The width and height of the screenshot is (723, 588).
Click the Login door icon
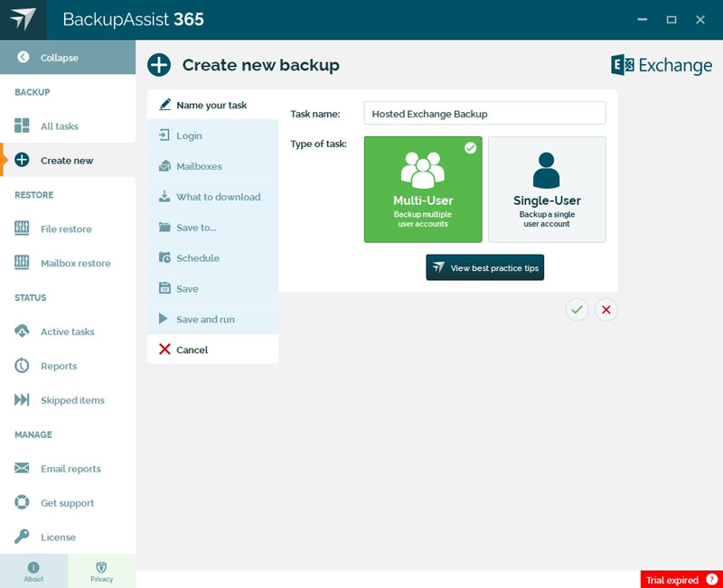pyautogui.click(x=164, y=135)
